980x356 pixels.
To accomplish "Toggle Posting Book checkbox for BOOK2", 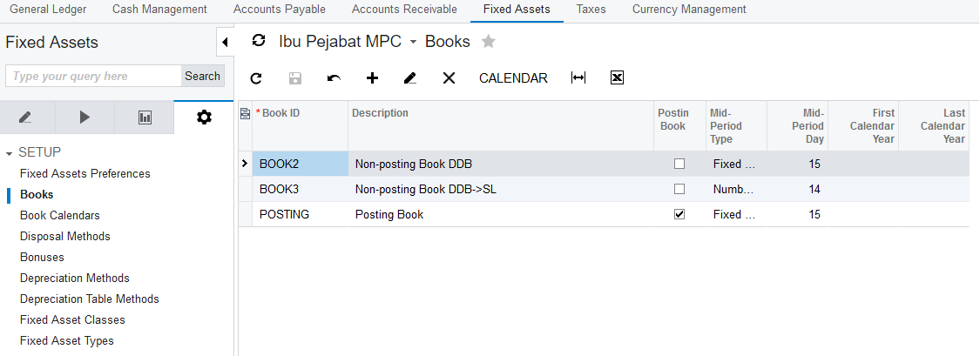I will pos(679,164).
